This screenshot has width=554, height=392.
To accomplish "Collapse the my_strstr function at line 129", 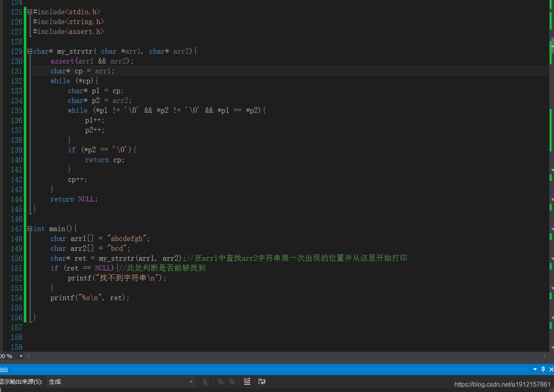I will coord(30,51).
